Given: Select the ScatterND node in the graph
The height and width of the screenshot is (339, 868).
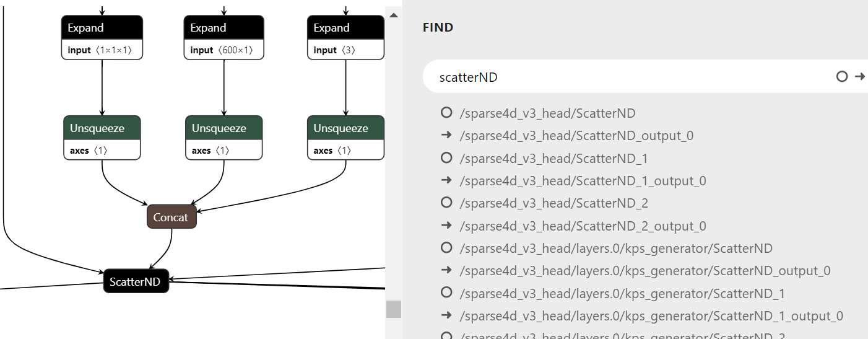Looking at the screenshot, I should (x=136, y=281).
